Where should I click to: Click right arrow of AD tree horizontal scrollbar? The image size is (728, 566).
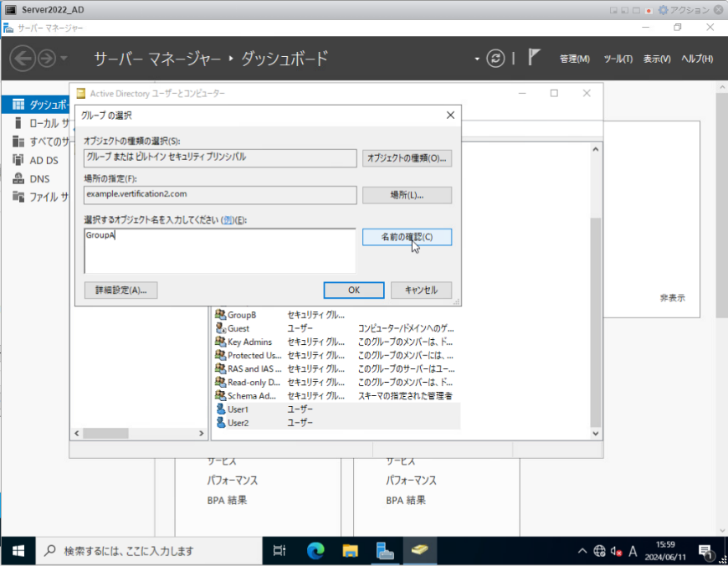[201, 433]
